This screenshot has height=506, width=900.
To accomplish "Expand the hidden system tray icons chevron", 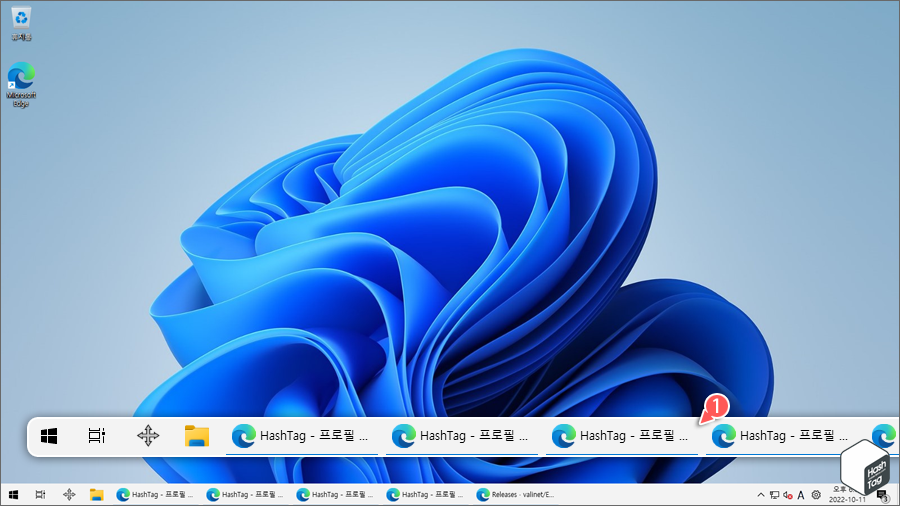I will coord(761,495).
